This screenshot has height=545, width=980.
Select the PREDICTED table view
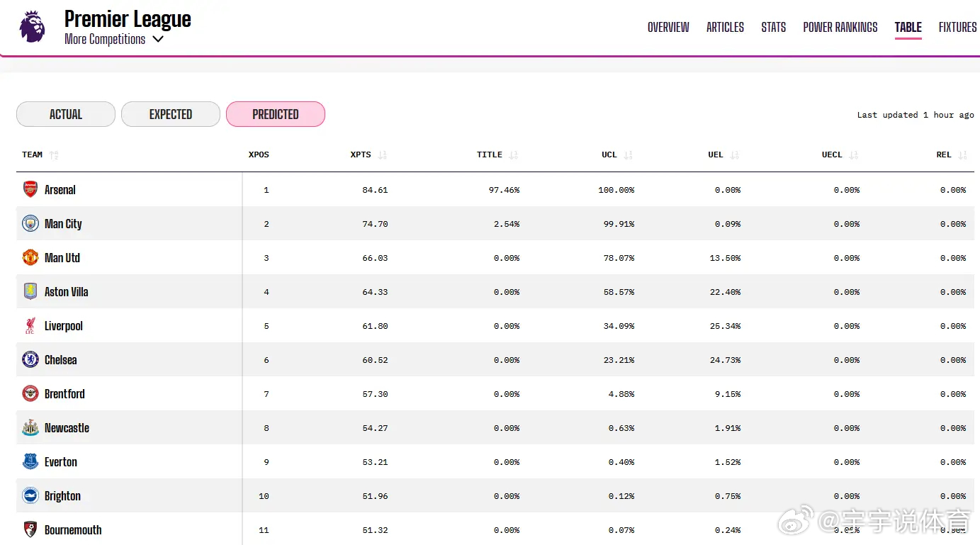[x=276, y=114]
